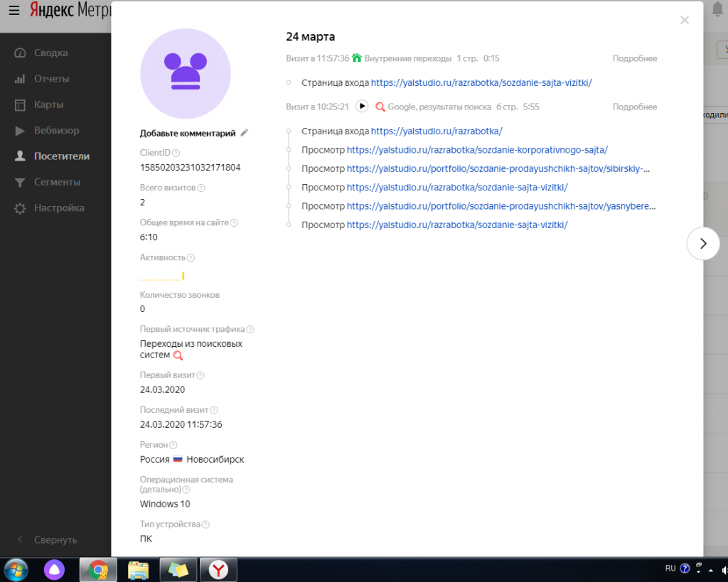The image size is (728, 582).
Task: Select Посетители in the sidebar
Action: 62,156
